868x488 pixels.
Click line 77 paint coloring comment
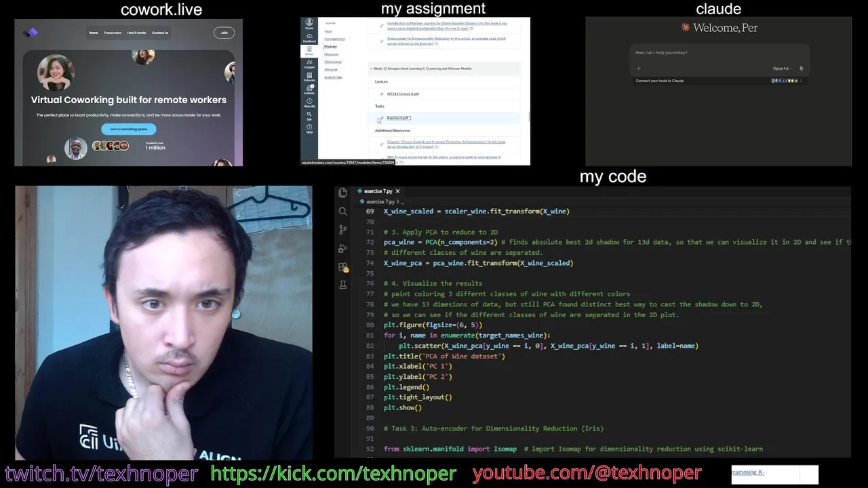[x=507, y=294]
